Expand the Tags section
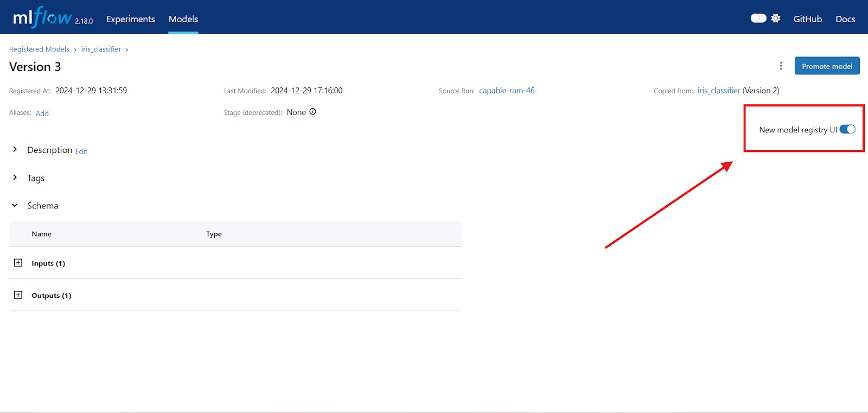 pyautogui.click(x=15, y=177)
